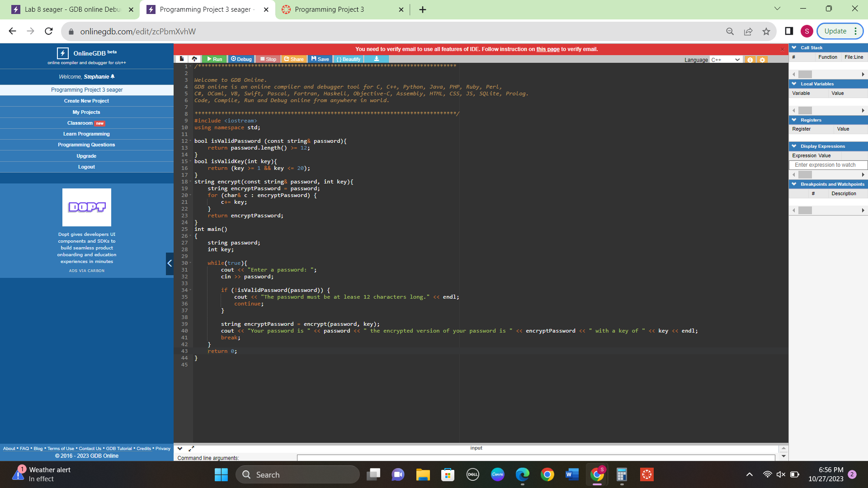The image size is (868, 488).
Task: Collapse the Call Stack panel
Action: coord(795,47)
